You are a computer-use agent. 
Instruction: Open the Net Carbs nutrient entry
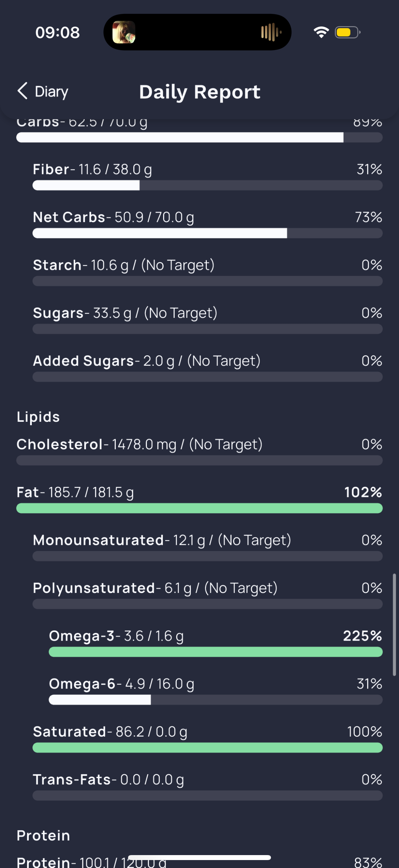(x=207, y=224)
